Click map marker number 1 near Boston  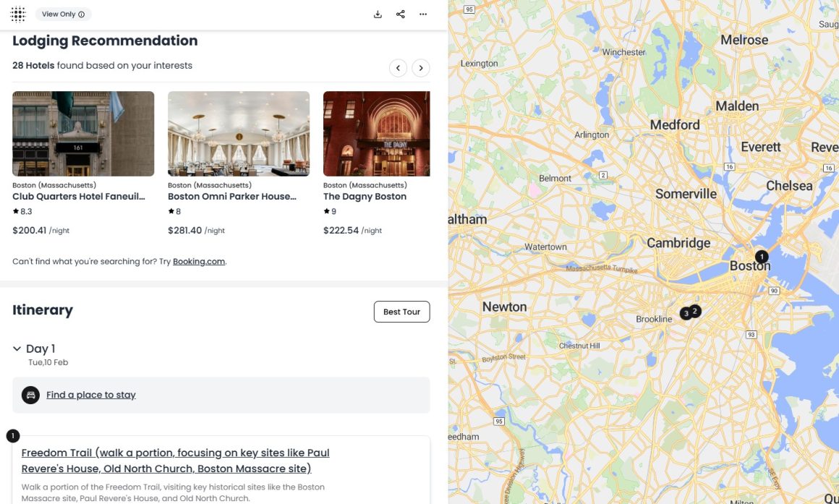[x=762, y=257]
